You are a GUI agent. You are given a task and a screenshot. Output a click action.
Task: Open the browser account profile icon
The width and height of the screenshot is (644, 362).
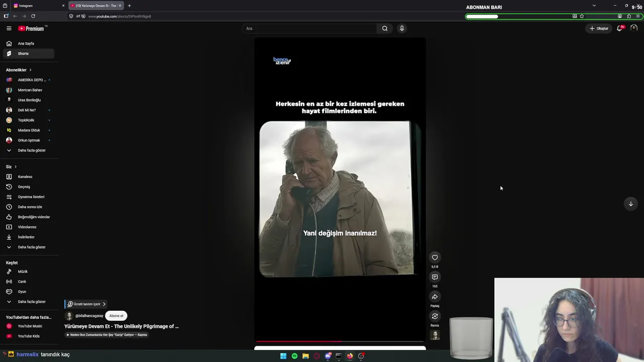[x=619, y=16]
